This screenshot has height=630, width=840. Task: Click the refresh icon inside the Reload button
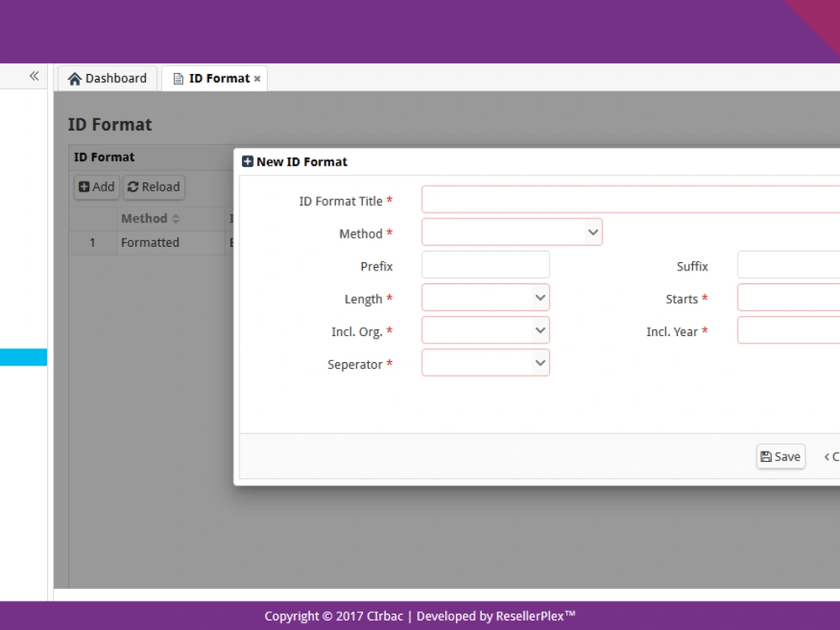point(134,186)
